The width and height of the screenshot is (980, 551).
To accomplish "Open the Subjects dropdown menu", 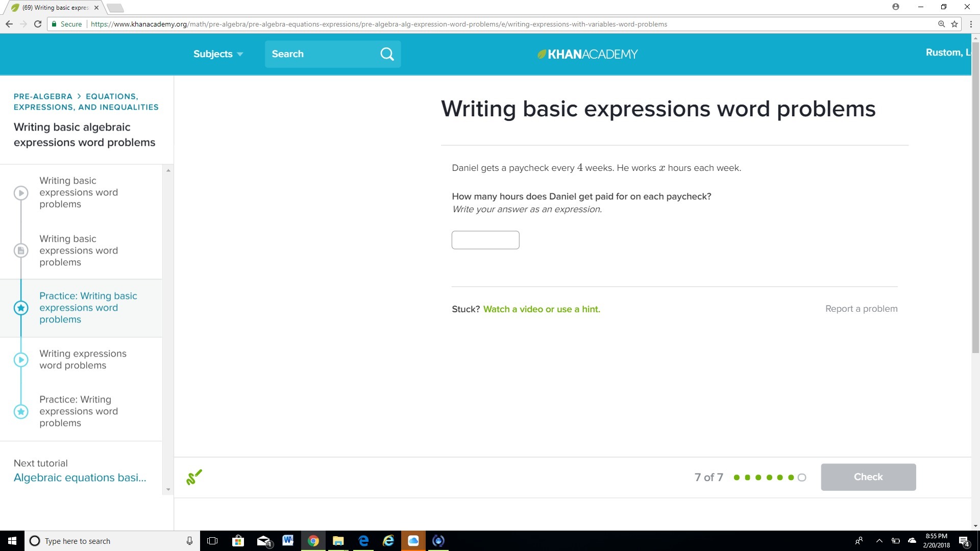I will (x=218, y=54).
